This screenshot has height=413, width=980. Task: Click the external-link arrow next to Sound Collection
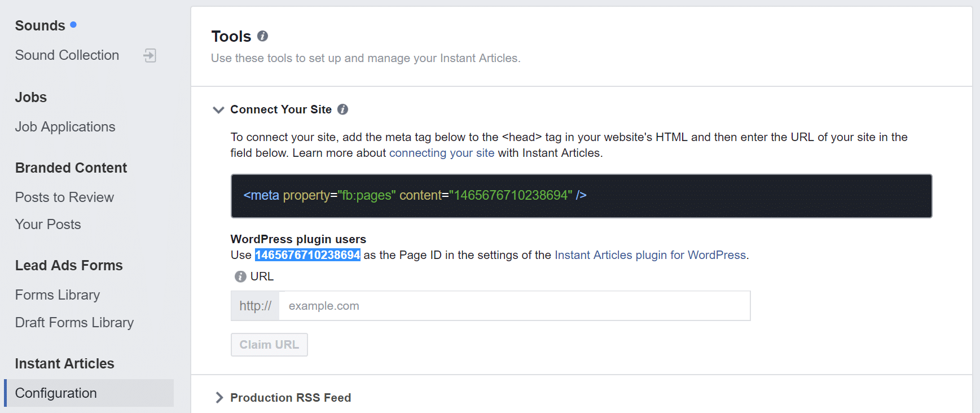click(x=150, y=55)
